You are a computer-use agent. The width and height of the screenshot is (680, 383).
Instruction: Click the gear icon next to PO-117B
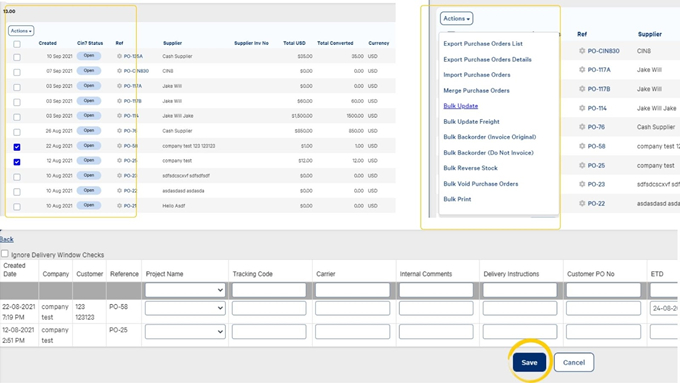click(x=582, y=88)
